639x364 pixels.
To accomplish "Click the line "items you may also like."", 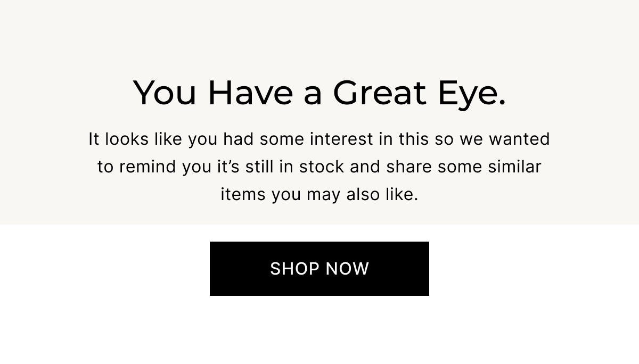I will [319, 194].
